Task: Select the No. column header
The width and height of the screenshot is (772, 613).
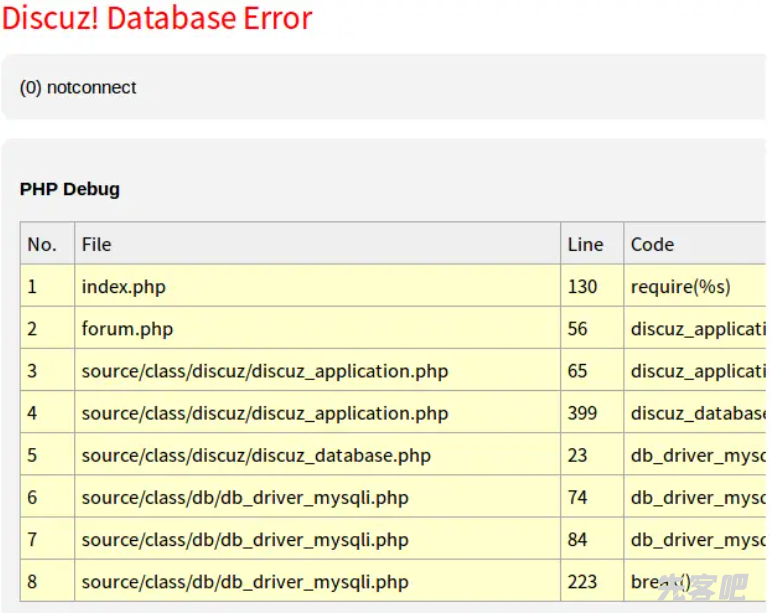Action: click(42, 244)
